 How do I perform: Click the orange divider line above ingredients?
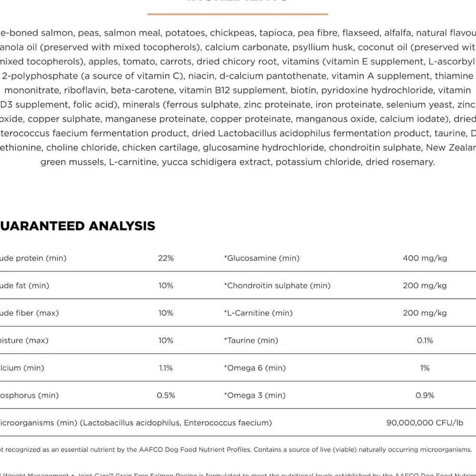238,14
